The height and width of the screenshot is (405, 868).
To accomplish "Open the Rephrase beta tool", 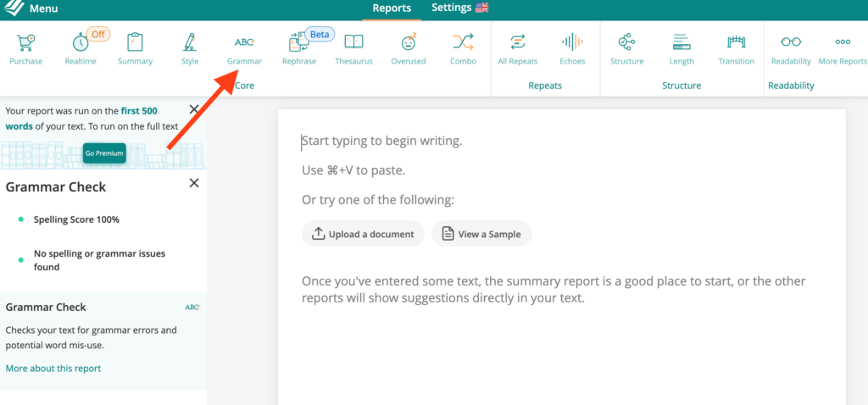I will point(299,49).
